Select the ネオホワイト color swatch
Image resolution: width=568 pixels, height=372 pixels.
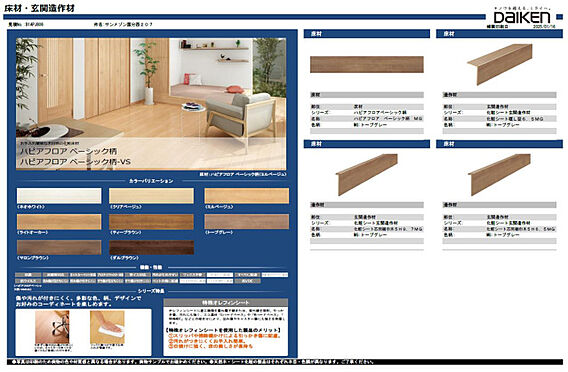(59, 196)
